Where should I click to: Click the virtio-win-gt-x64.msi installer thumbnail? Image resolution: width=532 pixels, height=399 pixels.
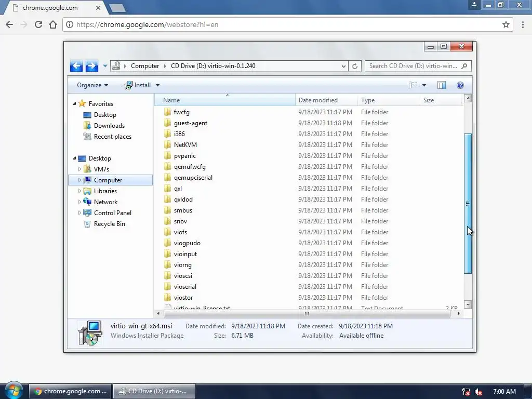point(90,332)
